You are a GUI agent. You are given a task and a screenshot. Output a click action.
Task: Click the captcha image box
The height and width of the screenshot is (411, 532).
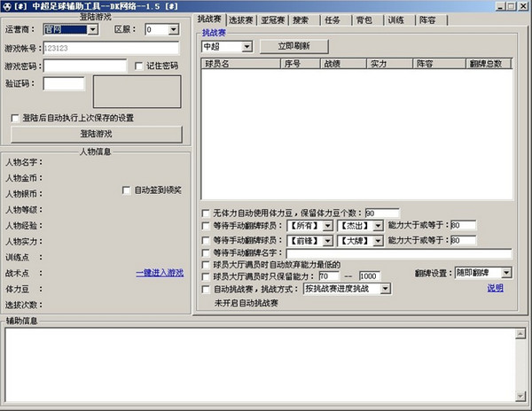(x=137, y=92)
